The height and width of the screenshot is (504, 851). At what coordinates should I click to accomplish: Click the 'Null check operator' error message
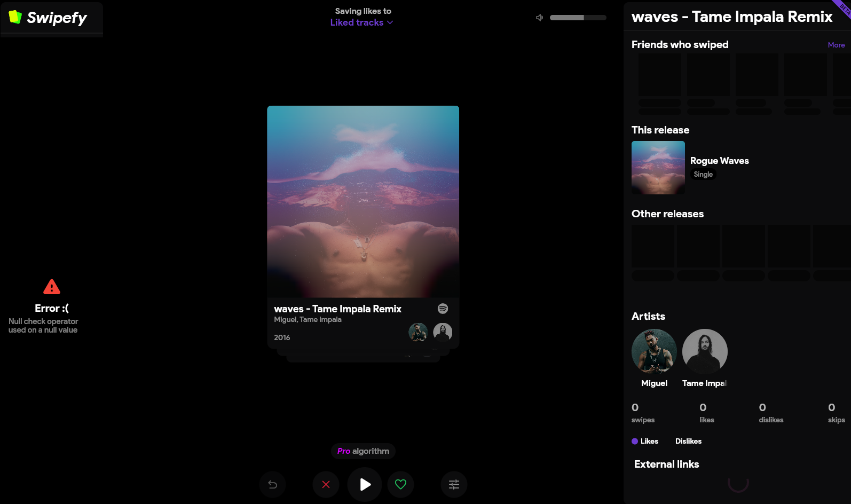(43, 326)
